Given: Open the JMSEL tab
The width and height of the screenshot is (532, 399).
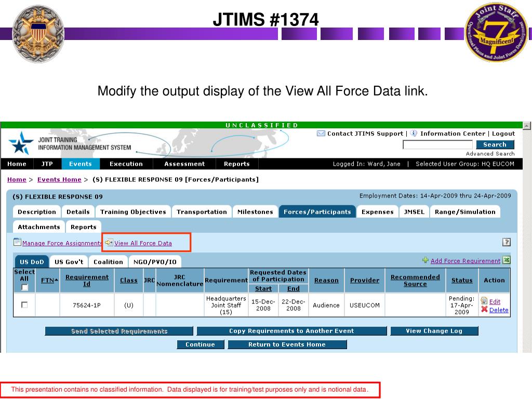Looking at the screenshot, I should point(414,212).
